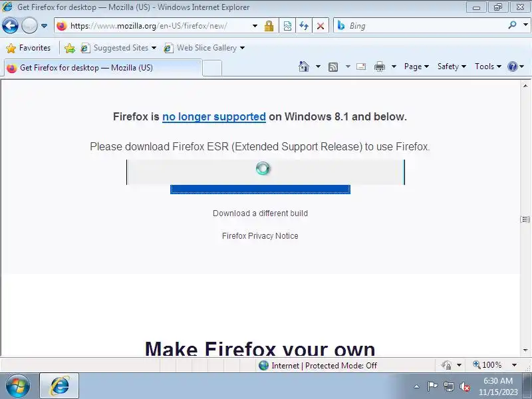Image resolution: width=532 pixels, height=399 pixels.
Task: Click the vertical scrollbar thumb
Action: (x=525, y=219)
